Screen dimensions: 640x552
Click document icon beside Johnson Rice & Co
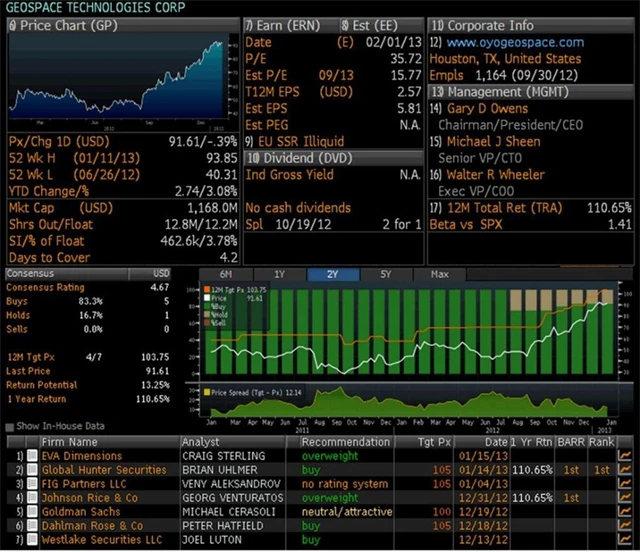32,498
